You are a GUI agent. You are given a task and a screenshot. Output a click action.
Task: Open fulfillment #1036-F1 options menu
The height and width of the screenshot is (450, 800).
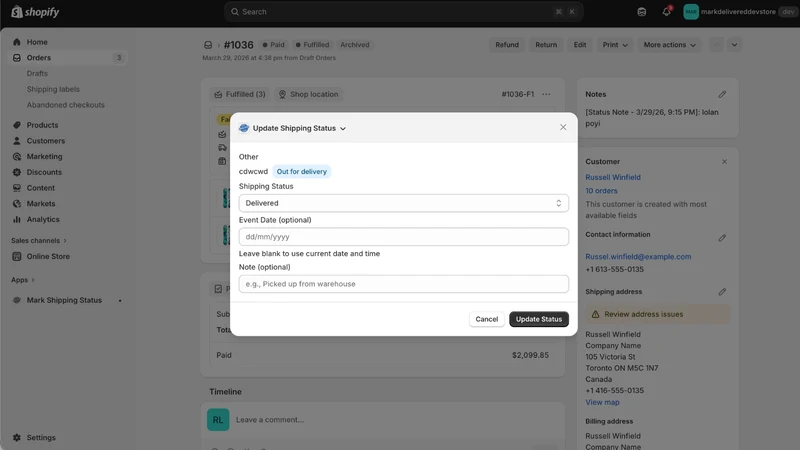click(546, 94)
